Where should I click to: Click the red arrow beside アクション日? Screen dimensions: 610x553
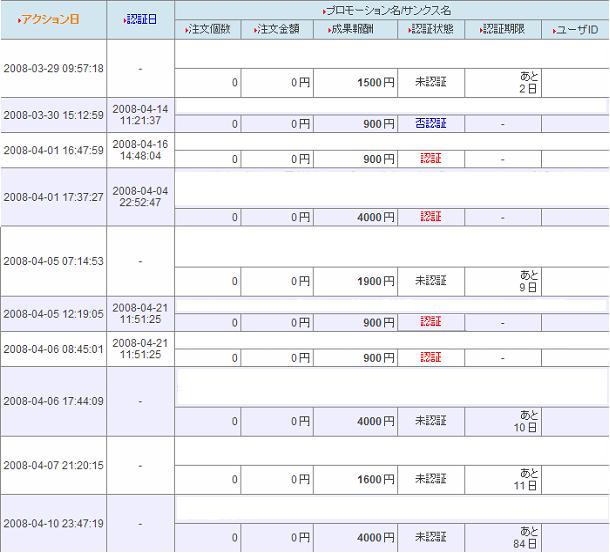point(19,20)
